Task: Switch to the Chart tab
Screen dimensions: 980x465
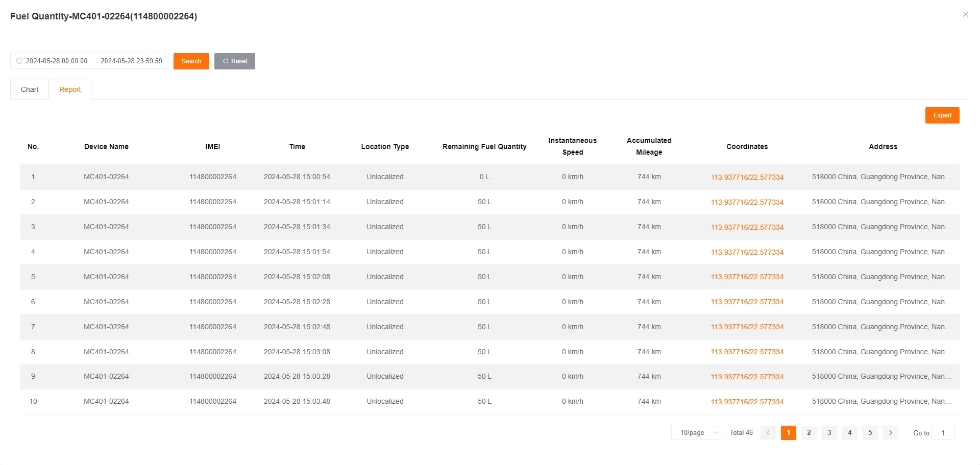Action: tap(29, 89)
